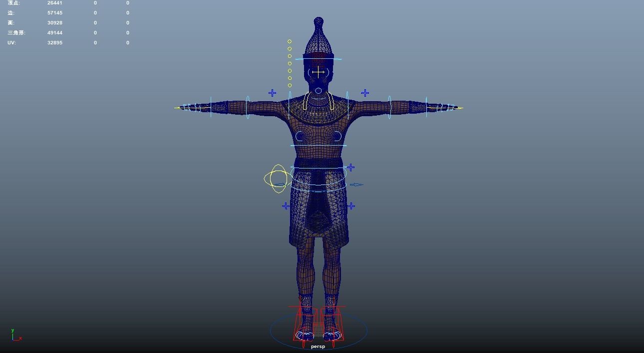Select the white cross head control on the face
Viewport: 644px width, 353px height.
click(x=319, y=72)
